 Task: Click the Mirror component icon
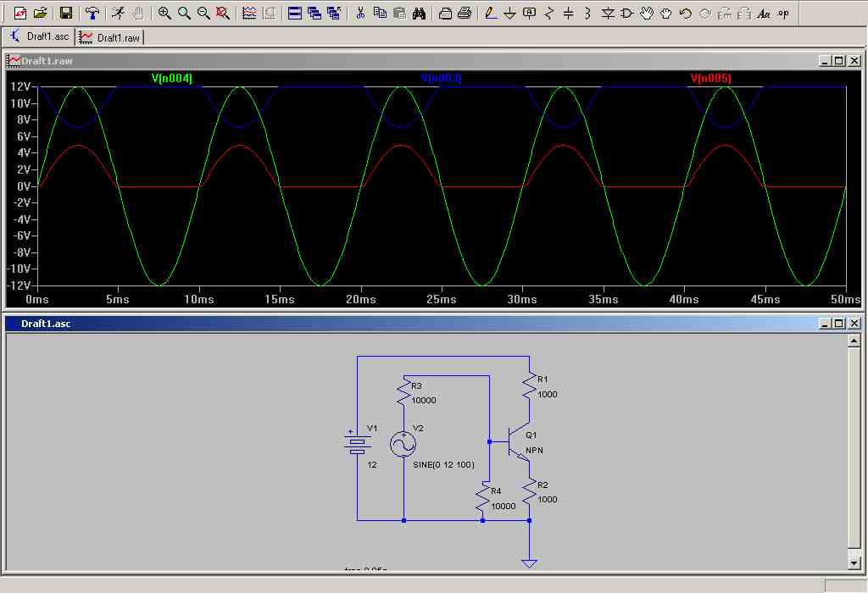pos(744,13)
